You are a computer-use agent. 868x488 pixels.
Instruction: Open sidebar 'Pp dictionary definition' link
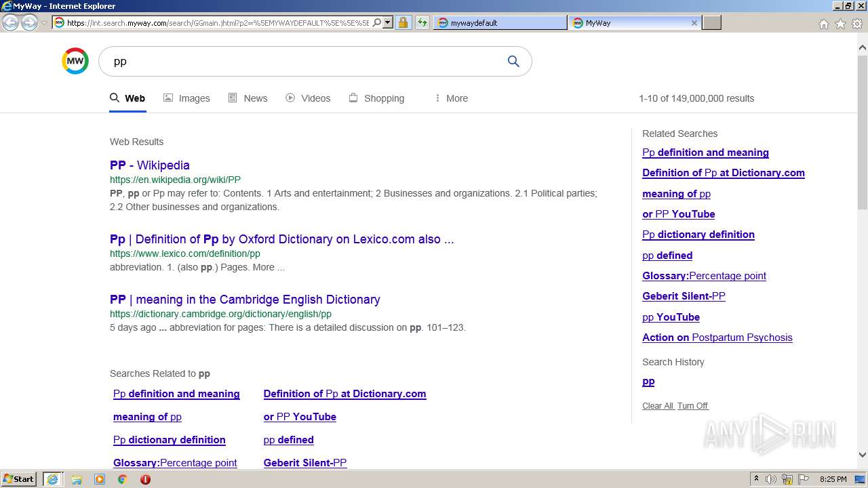pos(698,235)
